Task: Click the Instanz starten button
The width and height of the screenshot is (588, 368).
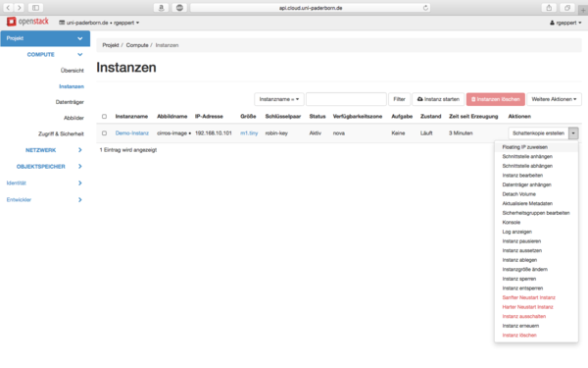Action: 438,99
